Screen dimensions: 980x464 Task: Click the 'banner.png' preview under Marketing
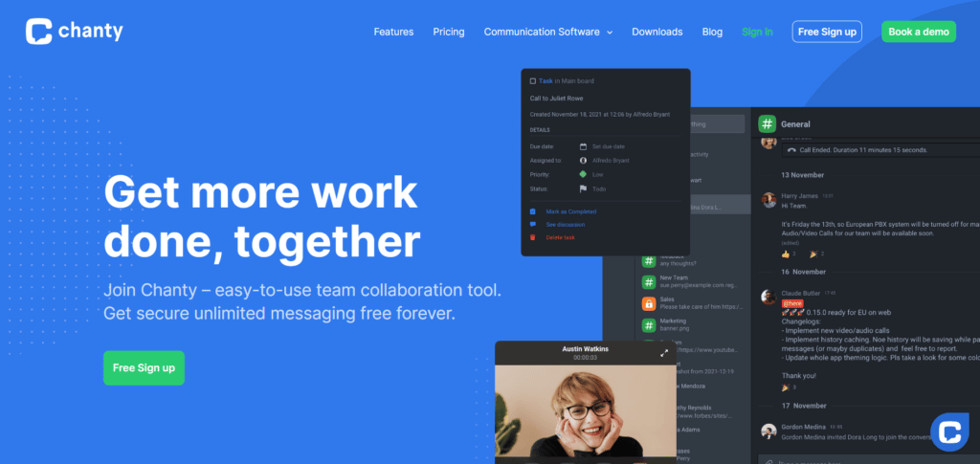pyautogui.click(x=675, y=329)
